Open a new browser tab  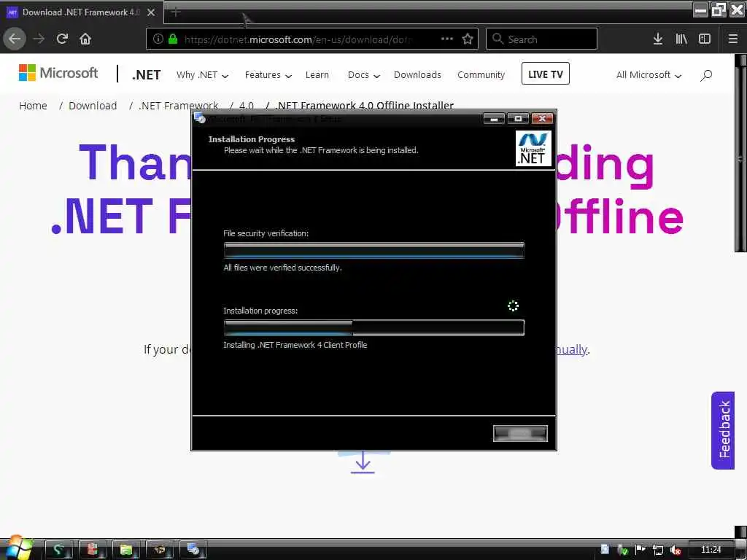[176, 12]
